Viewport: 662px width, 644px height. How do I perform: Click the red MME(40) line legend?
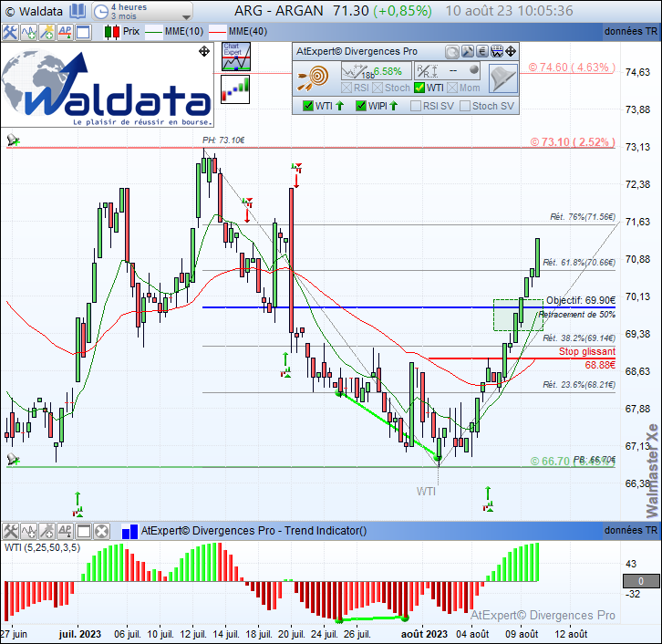click(239, 32)
